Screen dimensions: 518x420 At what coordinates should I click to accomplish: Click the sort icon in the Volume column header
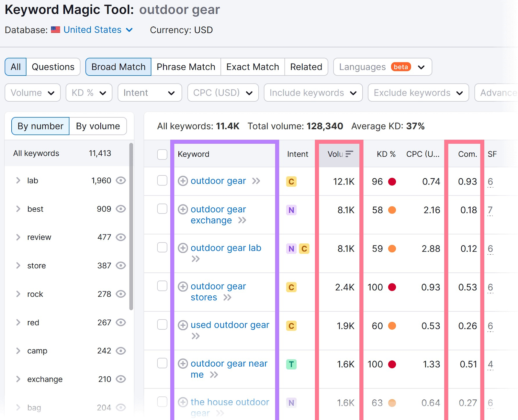[x=349, y=154]
